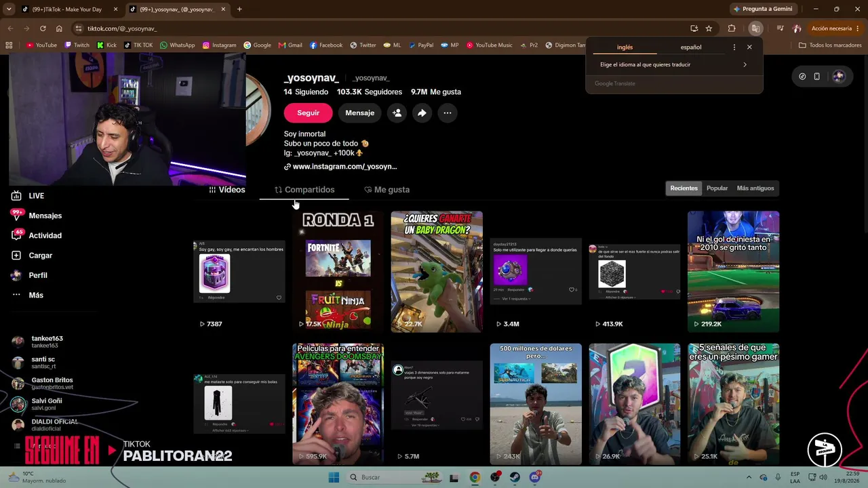Open the PayPal bookmark
The width and height of the screenshot is (868, 488).
pos(420,45)
